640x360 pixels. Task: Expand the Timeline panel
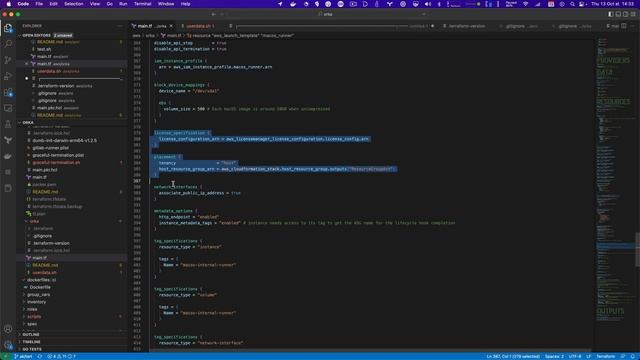click(31, 342)
